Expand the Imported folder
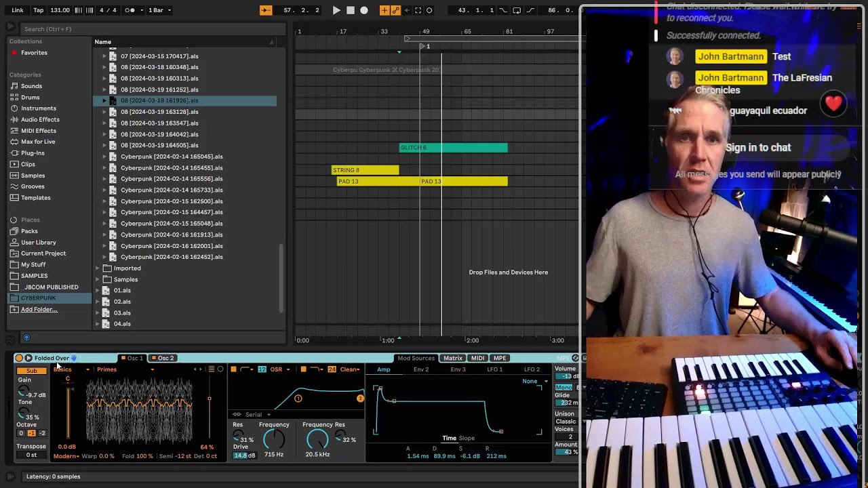Screen dimensions: 868x488 (98, 268)
